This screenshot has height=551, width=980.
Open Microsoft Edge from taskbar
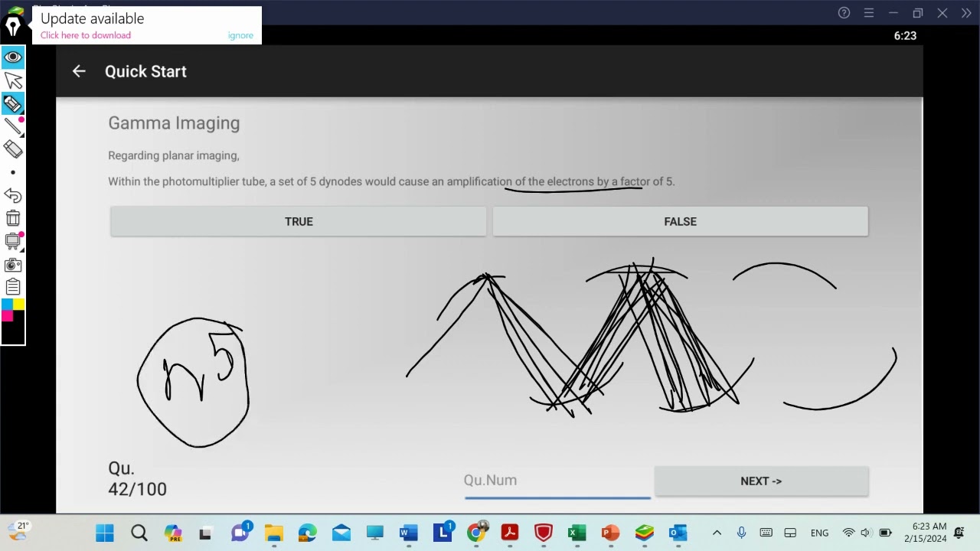pyautogui.click(x=307, y=533)
